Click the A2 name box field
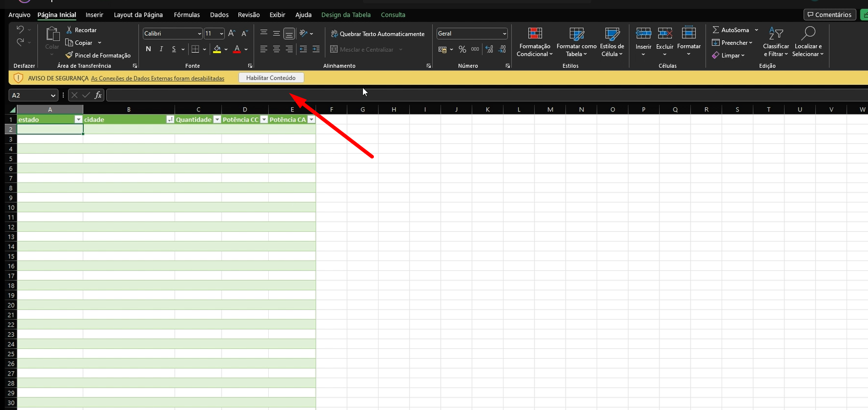Viewport: 868px width, 410px height. pos(29,95)
